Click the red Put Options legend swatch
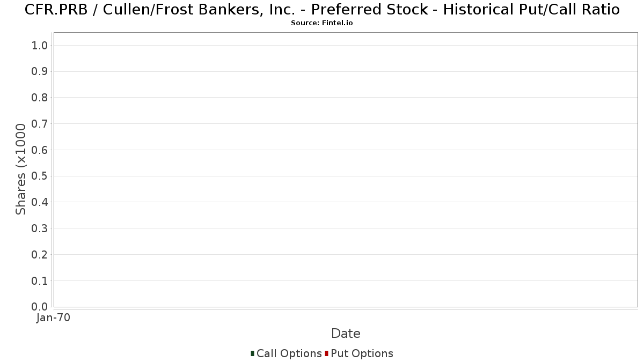 point(326,353)
